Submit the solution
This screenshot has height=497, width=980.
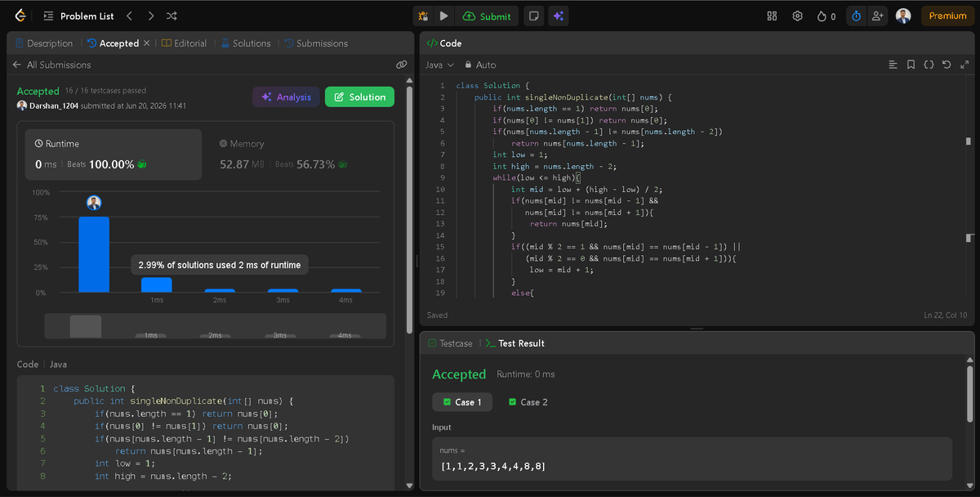(x=487, y=16)
